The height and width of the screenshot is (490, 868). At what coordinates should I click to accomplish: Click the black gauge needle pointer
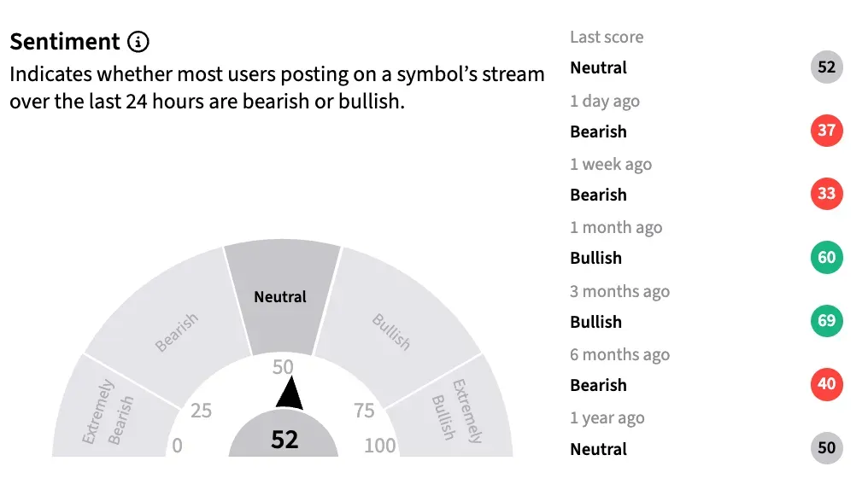[289, 394]
